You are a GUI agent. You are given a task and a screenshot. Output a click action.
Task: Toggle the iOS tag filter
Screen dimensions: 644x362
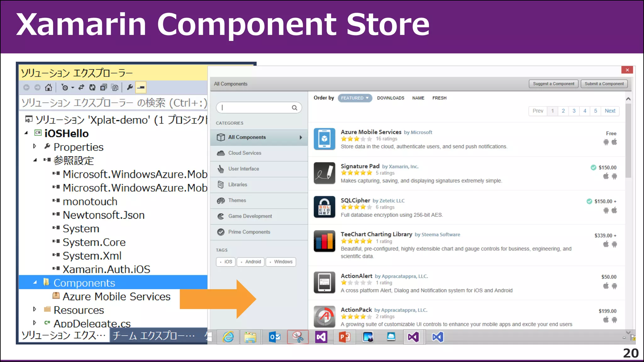coord(226,262)
